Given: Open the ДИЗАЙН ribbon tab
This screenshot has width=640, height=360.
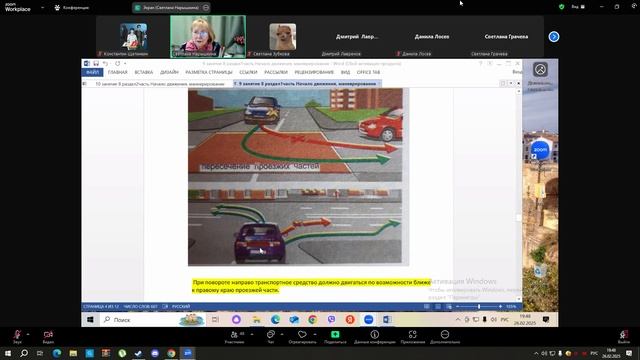Looking at the screenshot, I should pos(169,72).
